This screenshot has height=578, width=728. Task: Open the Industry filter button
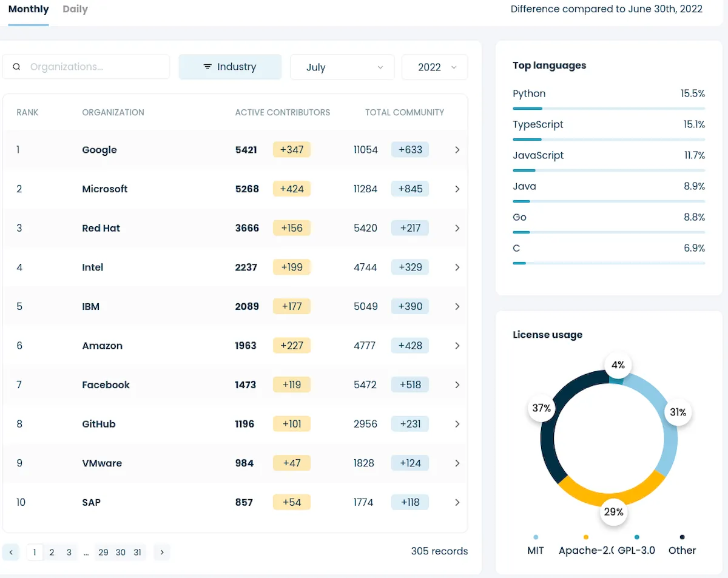(230, 67)
